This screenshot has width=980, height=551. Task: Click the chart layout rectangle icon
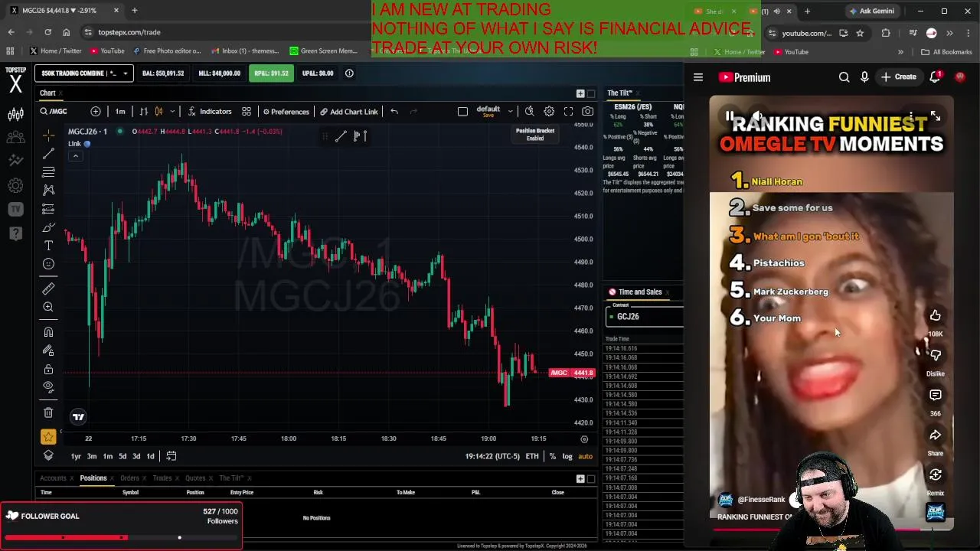[462, 112]
